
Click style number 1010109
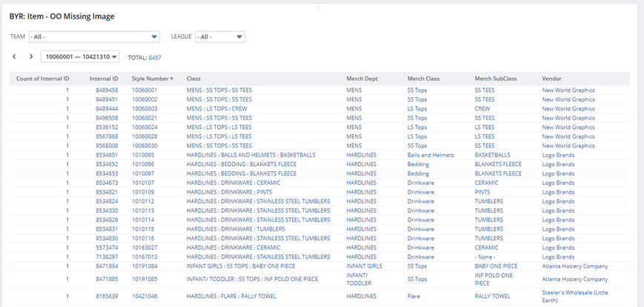tap(143, 192)
